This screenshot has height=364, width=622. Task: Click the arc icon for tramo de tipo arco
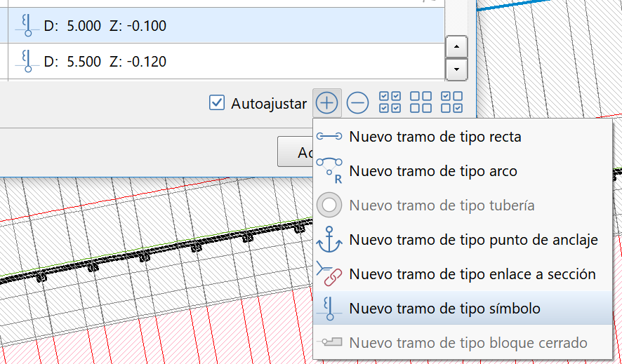329,170
